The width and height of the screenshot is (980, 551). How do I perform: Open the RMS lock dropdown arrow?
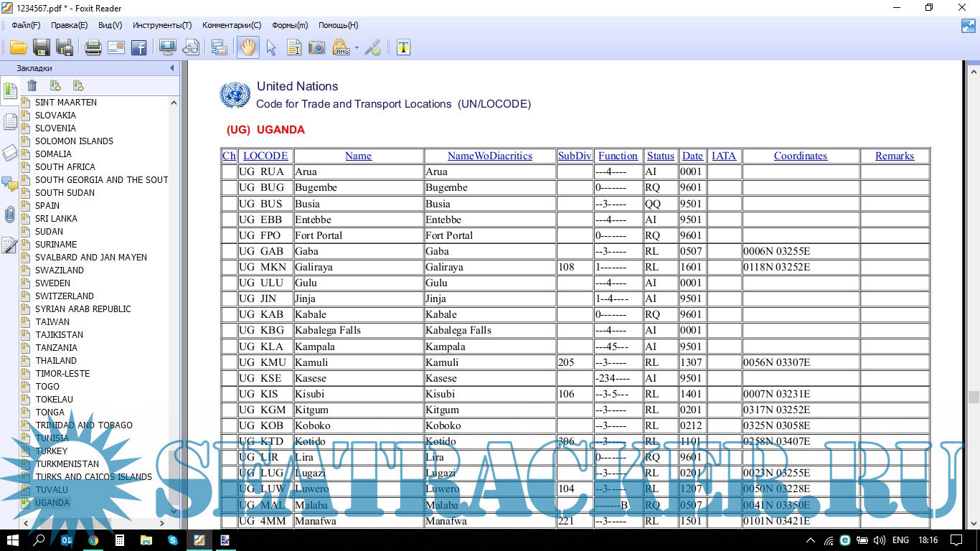coord(357,49)
